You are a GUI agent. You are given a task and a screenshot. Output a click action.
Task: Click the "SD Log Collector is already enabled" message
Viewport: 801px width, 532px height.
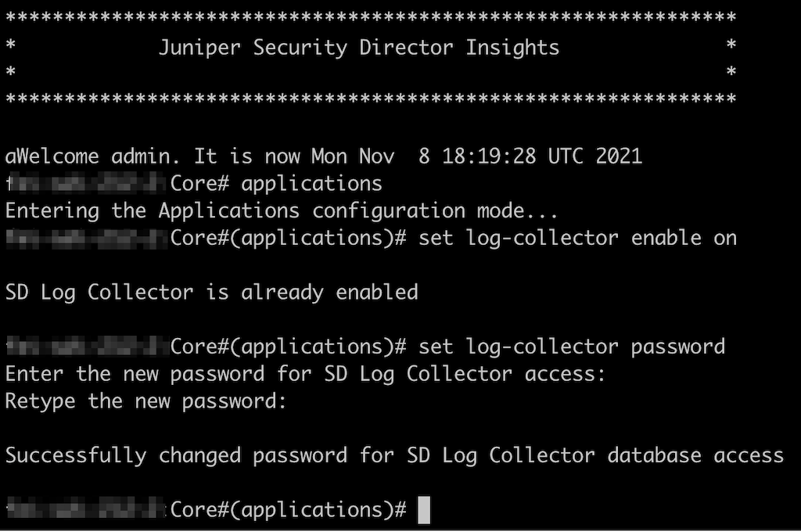pyautogui.click(x=211, y=293)
